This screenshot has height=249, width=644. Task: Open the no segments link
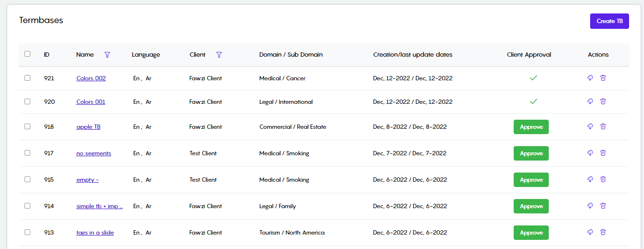pos(94,153)
